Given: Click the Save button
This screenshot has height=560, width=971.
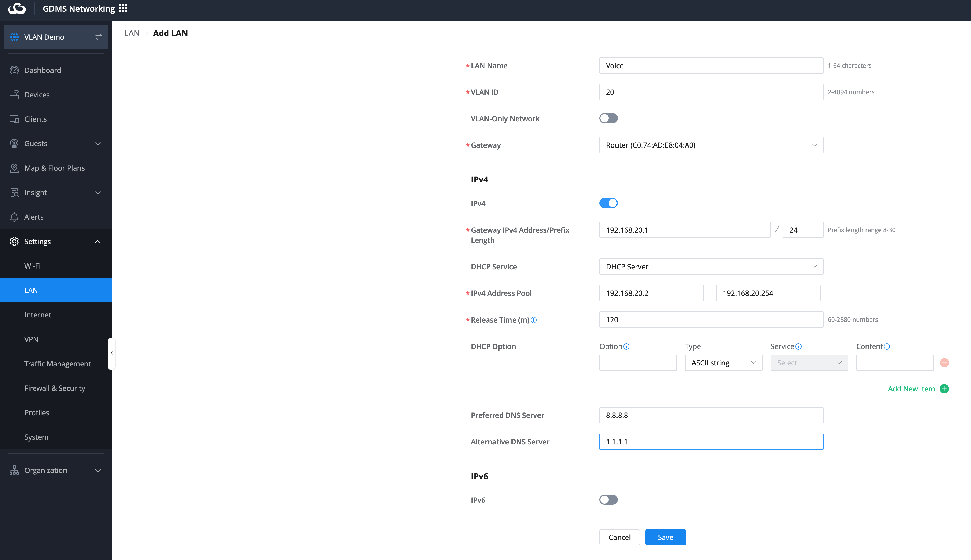Looking at the screenshot, I should [x=665, y=537].
